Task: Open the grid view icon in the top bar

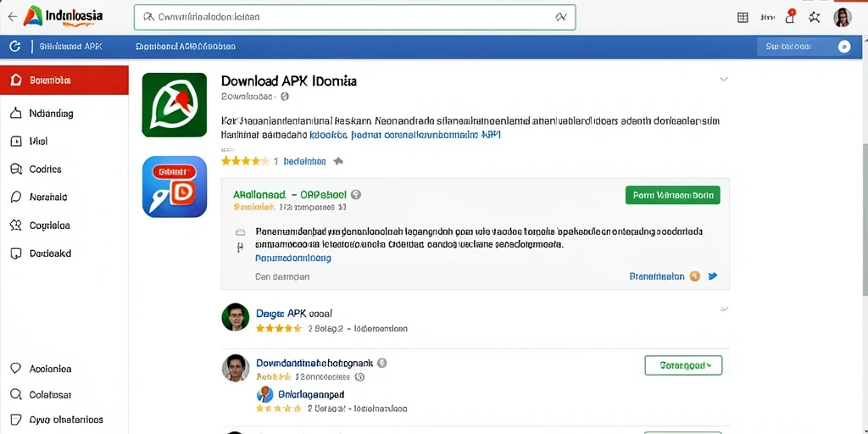Action: pos(743,18)
